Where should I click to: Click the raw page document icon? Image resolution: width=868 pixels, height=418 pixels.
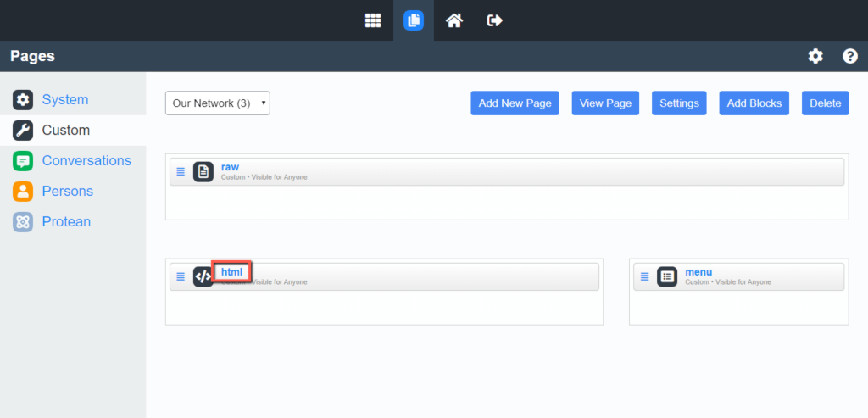(203, 171)
